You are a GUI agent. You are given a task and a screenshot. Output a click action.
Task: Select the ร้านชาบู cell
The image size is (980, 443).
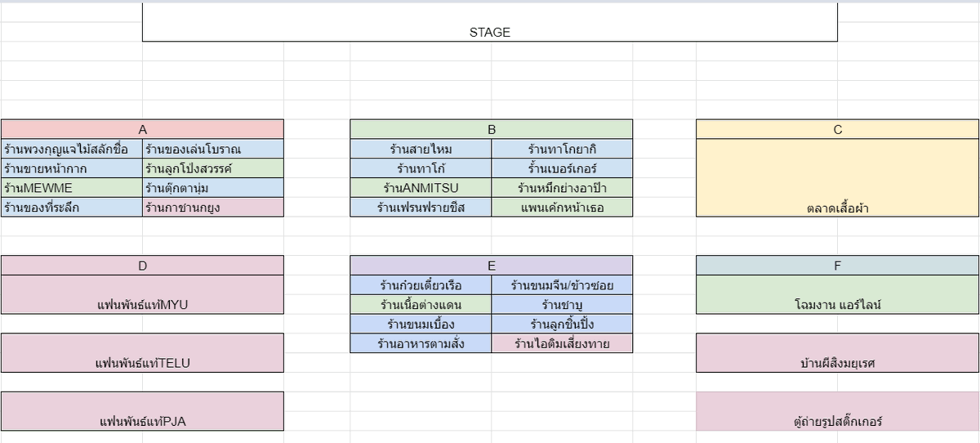(562, 305)
